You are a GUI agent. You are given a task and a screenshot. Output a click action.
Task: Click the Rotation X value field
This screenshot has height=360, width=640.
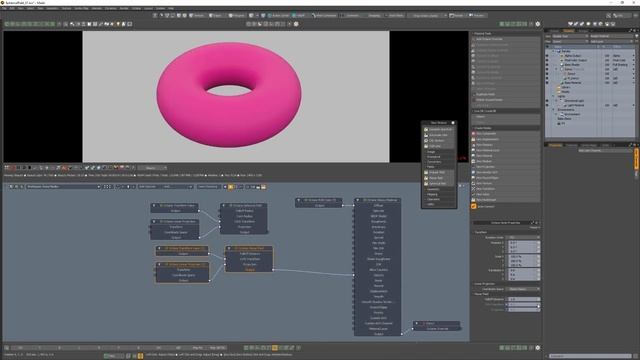(x=523, y=243)
